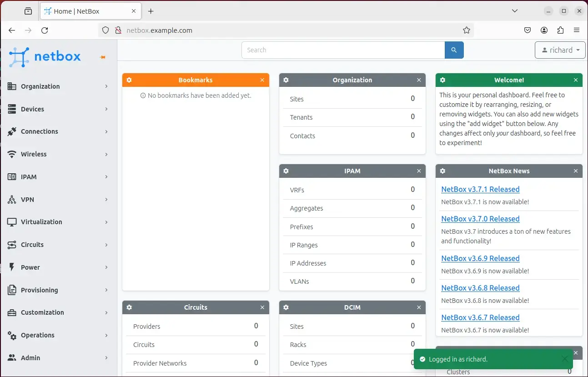Open the Firefox extensions puzzle icon
588x377 pixels.
coord(560,30)
